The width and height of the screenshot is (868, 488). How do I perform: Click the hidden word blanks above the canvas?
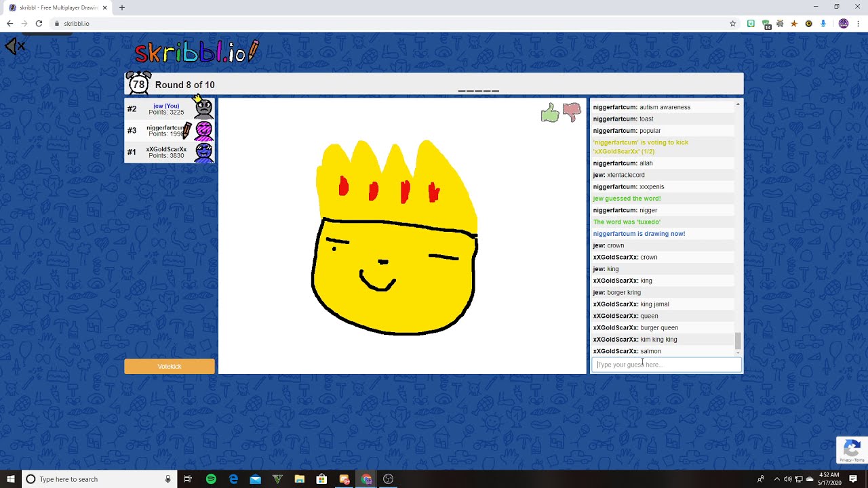click(479, 89)
